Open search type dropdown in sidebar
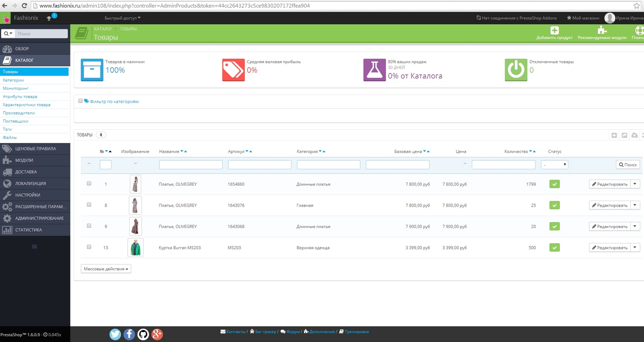644x342 pixels. pyautogui.click(x=8, y=33)
